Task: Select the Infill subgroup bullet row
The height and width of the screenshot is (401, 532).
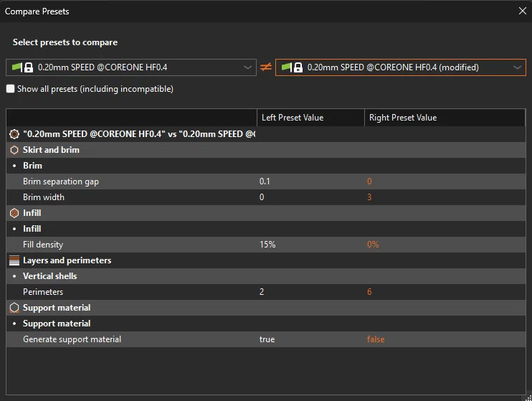Action: point(266,229)
